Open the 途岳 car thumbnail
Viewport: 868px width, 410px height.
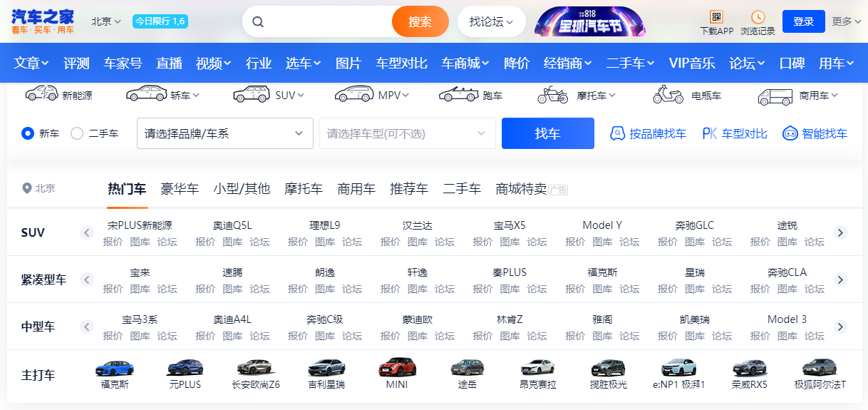click(x=467, y=367)
